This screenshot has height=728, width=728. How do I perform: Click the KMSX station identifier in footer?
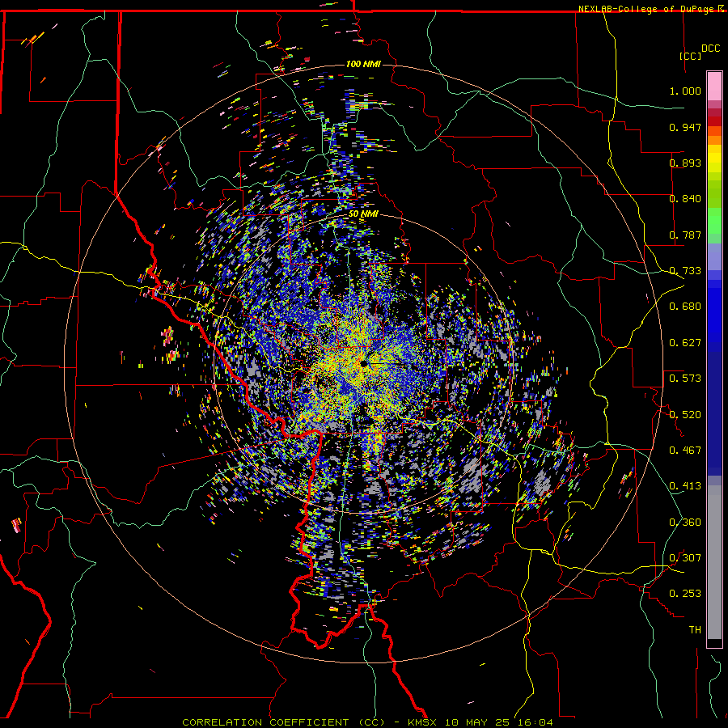[423, 722]
